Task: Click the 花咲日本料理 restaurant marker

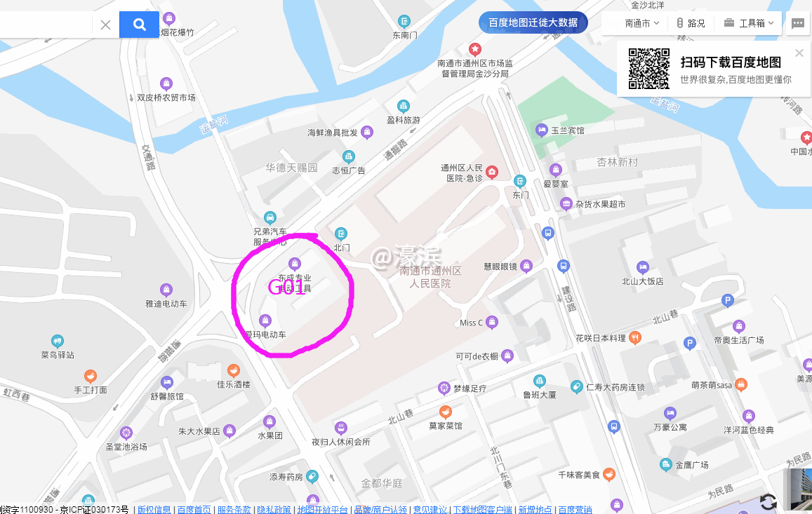Action: pos(635,337)
